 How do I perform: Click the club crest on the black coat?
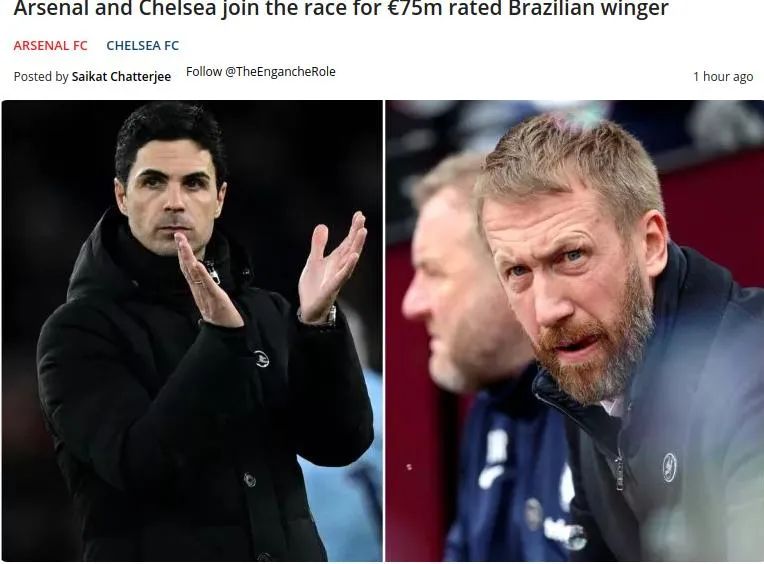point(262,358)
